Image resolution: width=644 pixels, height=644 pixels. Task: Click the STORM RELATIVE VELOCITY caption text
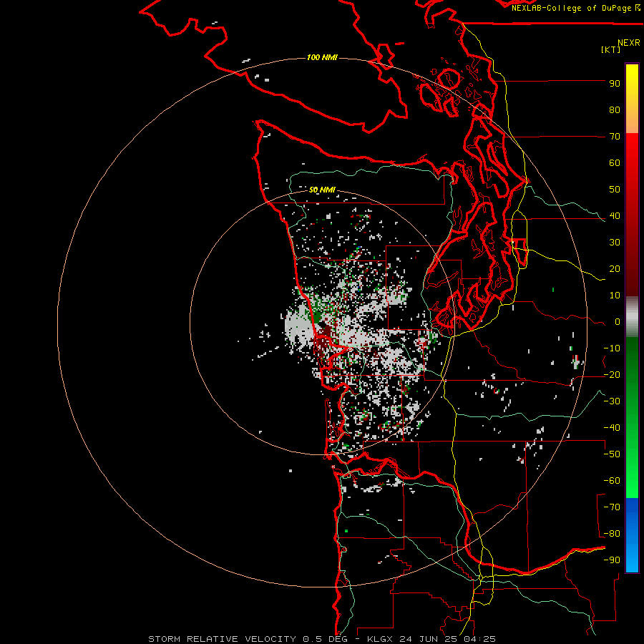tap(223, 639)
